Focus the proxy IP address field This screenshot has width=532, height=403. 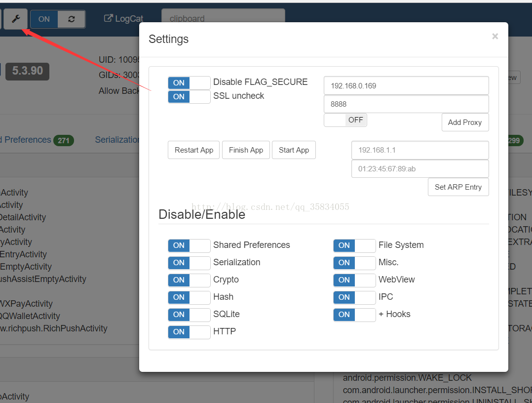click(x=406, y=85)
